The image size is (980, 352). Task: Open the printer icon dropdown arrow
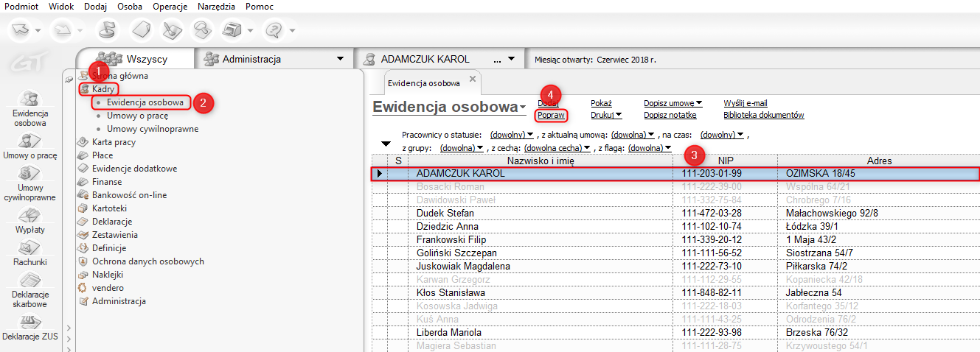[251, 31]
